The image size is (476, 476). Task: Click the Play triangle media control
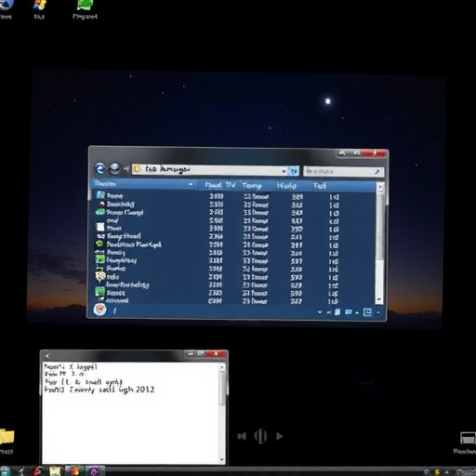(x=279, y=436)
